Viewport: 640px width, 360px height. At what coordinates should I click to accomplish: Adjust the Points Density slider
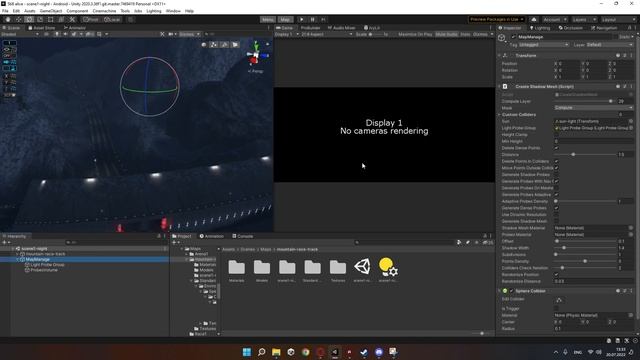(584, 261)
